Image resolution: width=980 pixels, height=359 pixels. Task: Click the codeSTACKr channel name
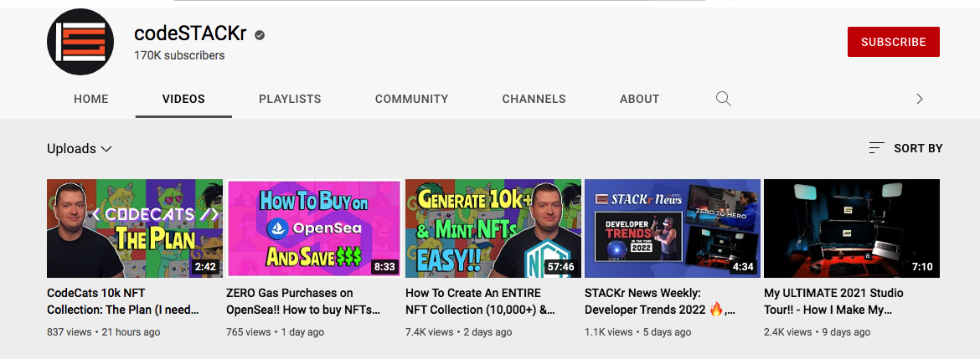click(191, 33)
